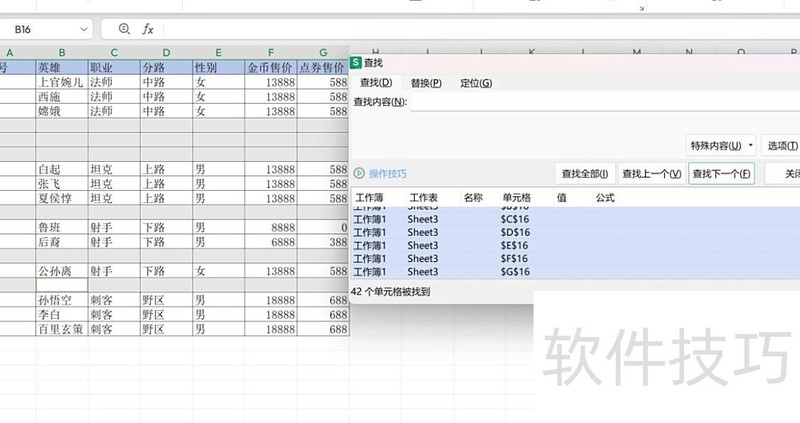Click the 金币售价 header cell
The image size is (800, 423).
coord(271,67)
